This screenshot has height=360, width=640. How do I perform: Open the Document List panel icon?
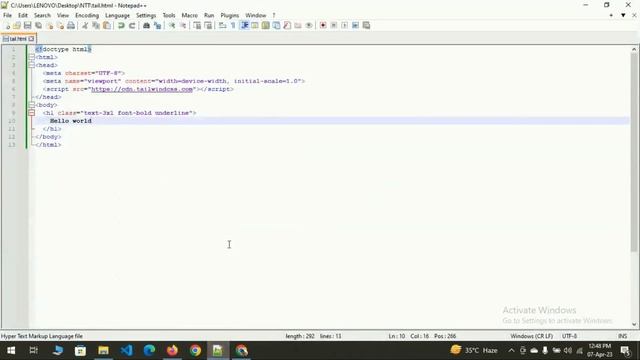pos(276,25)
